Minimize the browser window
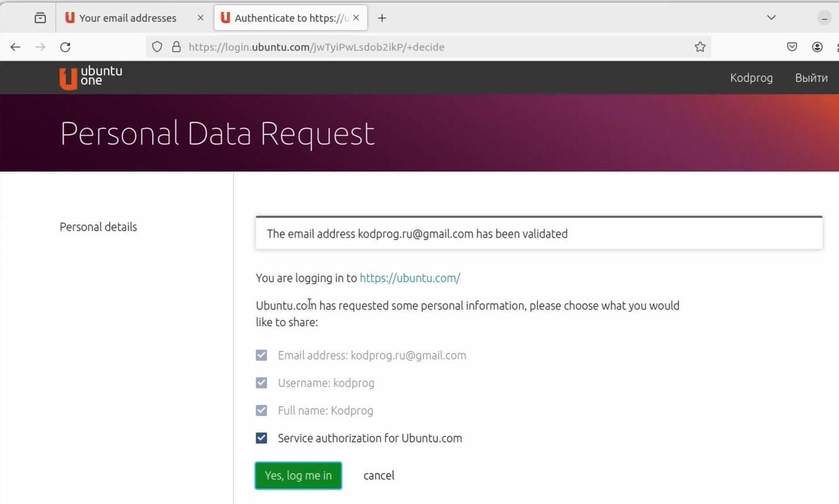839x504 pixels. 825,18
